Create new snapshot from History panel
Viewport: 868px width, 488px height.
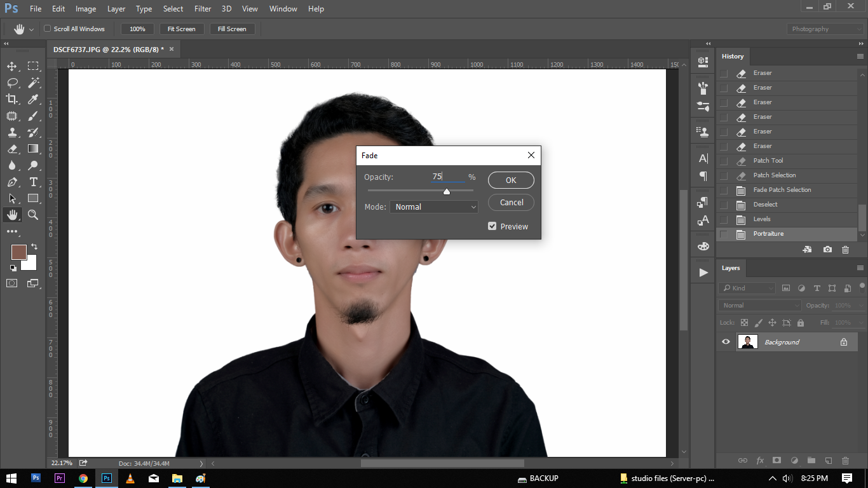pyautogui.click(x=827, y=250)
